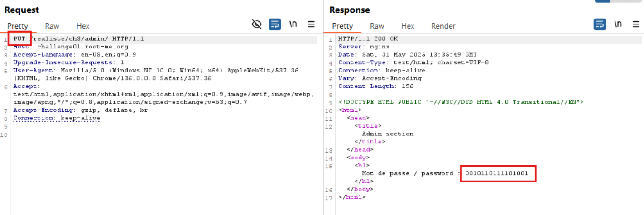Disable word wrap in Response pane
Image resolution: width=644 pixels, height=215 pixels.
coord(600,24)
